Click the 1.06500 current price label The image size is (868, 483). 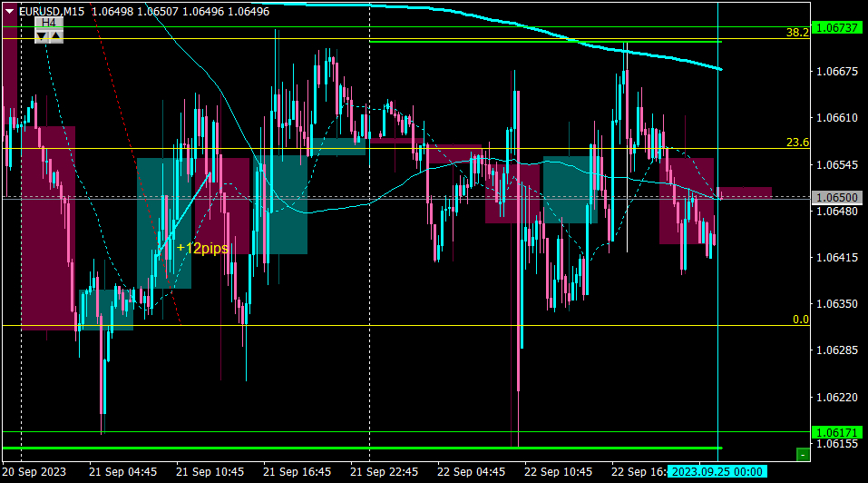tap(837, 197)
